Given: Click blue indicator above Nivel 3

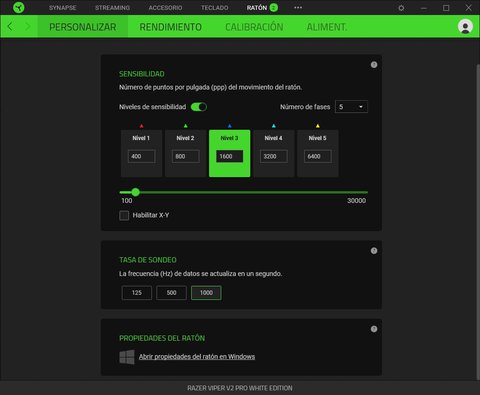Looking at the screenshot, I should coord(229,126).
